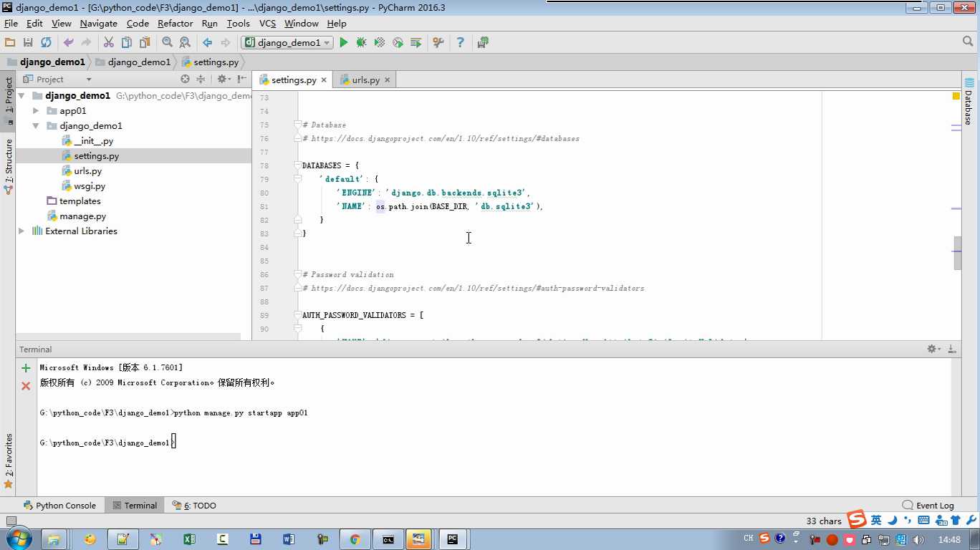
Task: Open the Navigate menu
Action: pos(98,24)
